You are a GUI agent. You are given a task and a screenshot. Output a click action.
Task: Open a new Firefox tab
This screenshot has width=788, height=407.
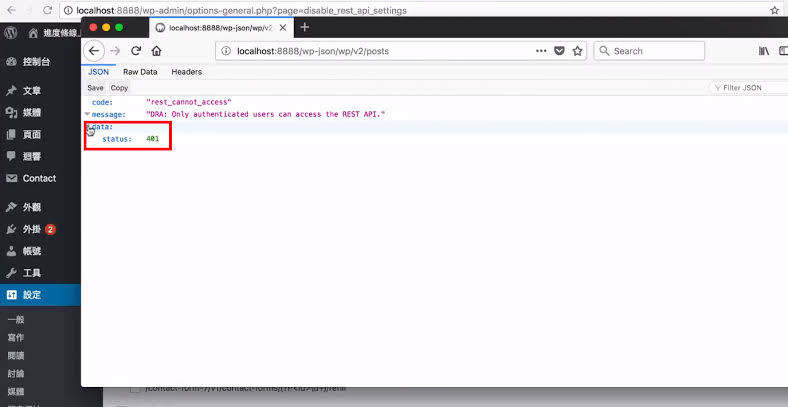[305, 27]
